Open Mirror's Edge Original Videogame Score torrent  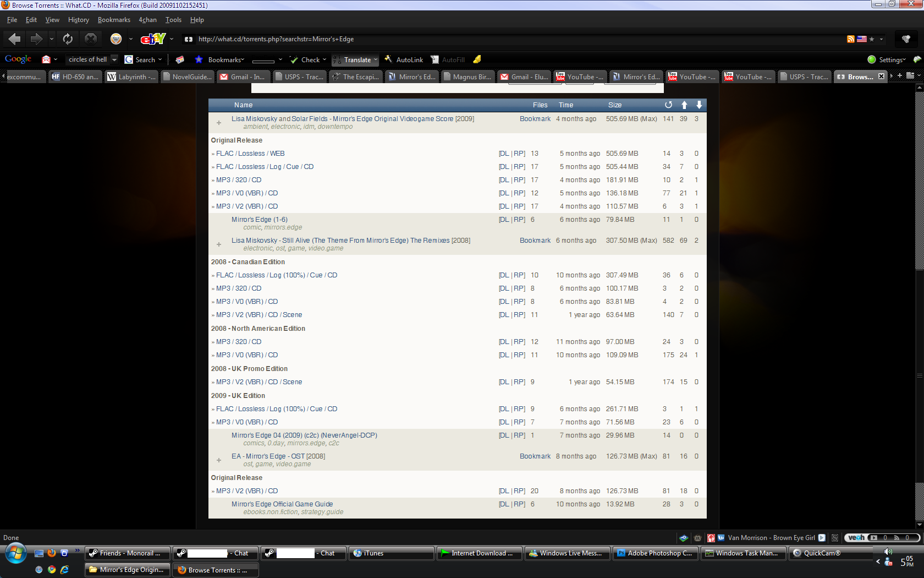click(353, 119)
